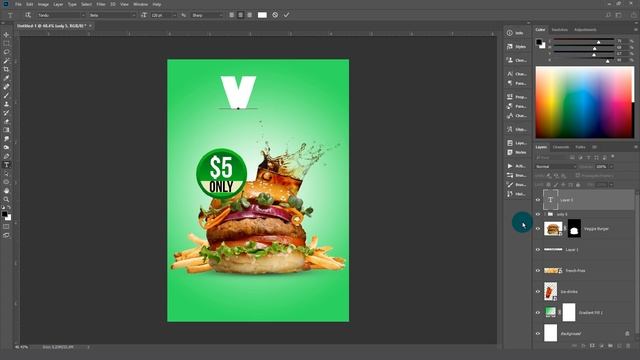
Task: Click the foreground color swatch in toolbar
Action: (x=4, y=214)
